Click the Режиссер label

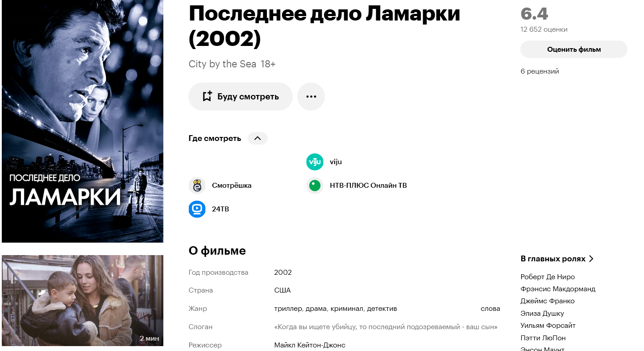coord(205,345)
